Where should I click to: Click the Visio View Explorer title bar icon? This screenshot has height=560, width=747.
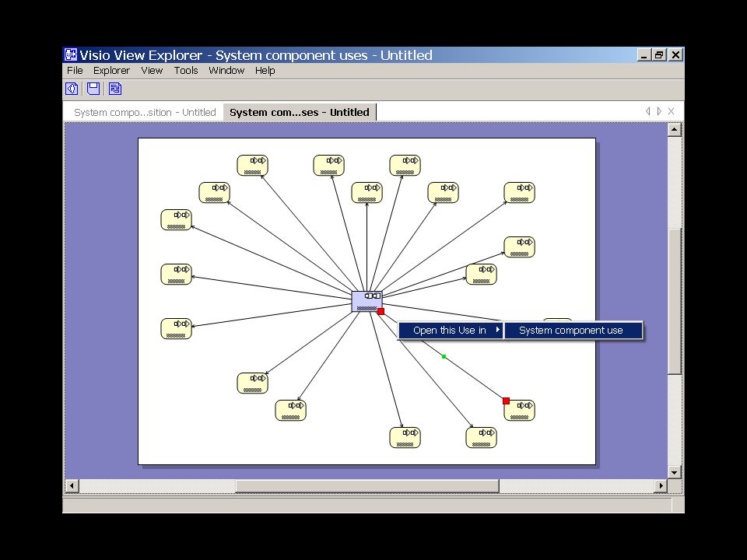coord(71,54)
